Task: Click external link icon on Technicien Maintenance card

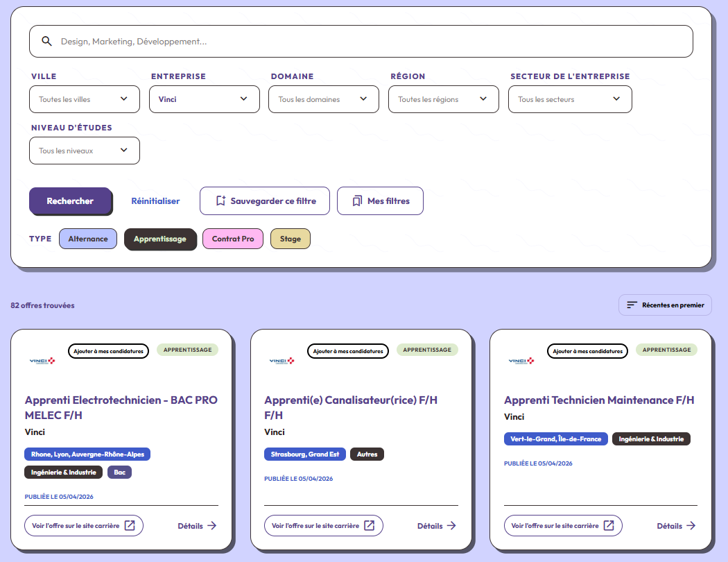Action: [x=609, y=525]
